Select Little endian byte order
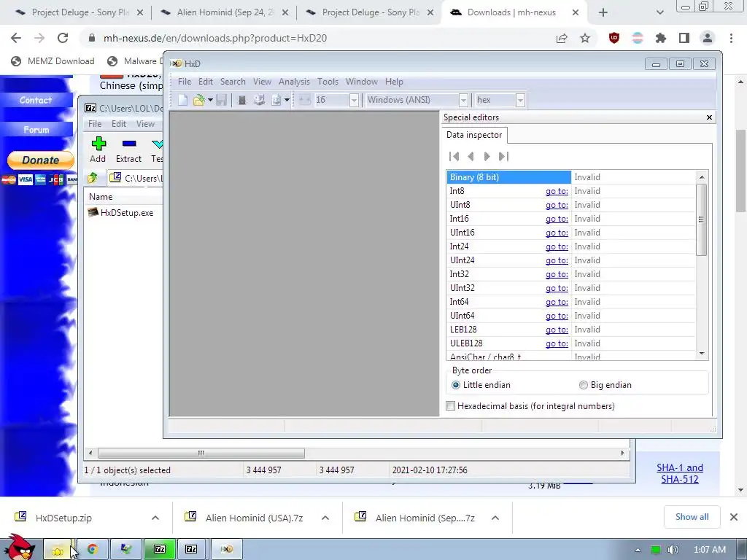The height and width of the screenshot is (560, 747). coord(456,385)
